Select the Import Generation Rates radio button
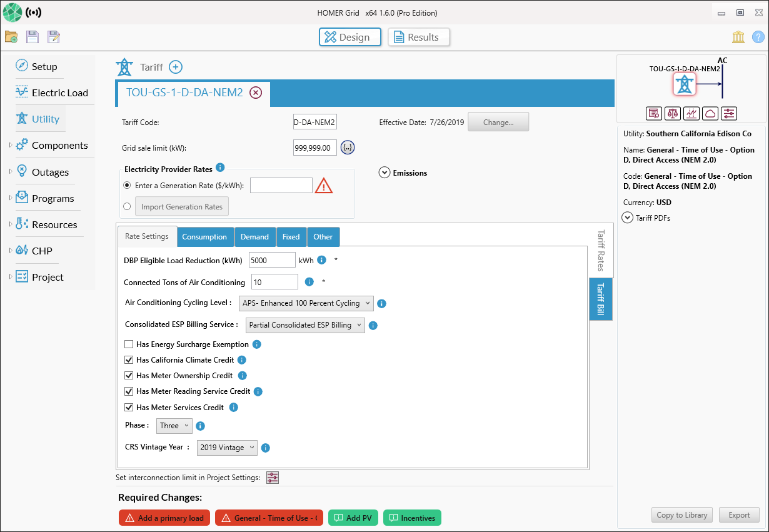The image size is (769, 532). (127, 206)
